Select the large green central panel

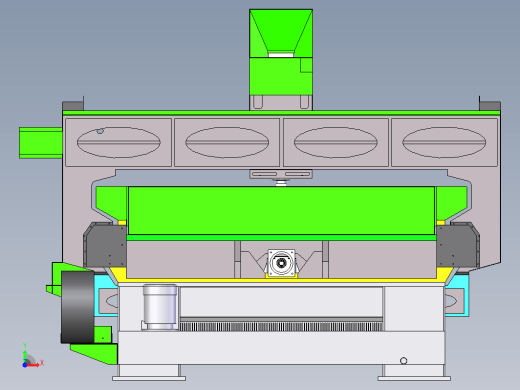tap(281, 211)
